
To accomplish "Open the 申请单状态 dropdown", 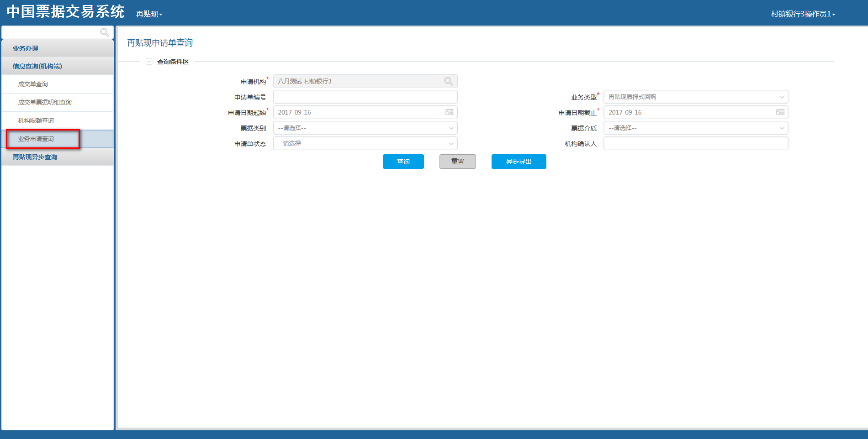I will tap(365, 144).
